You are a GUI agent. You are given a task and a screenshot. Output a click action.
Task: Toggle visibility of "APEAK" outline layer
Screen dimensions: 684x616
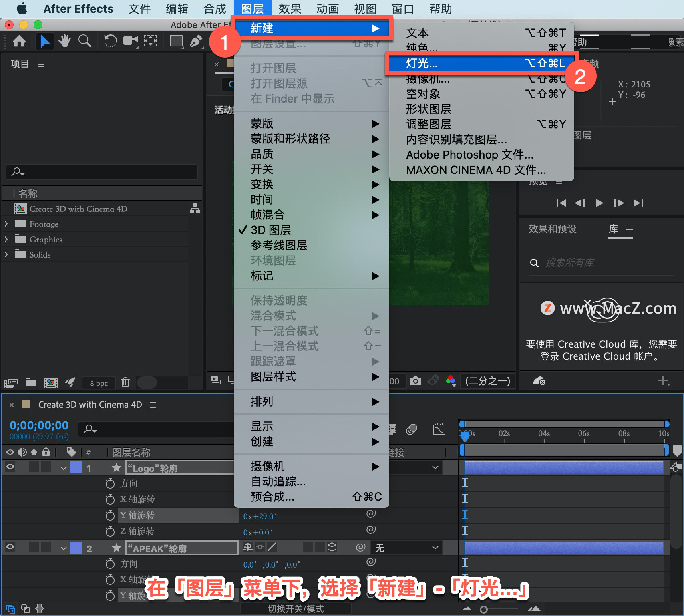10,547
